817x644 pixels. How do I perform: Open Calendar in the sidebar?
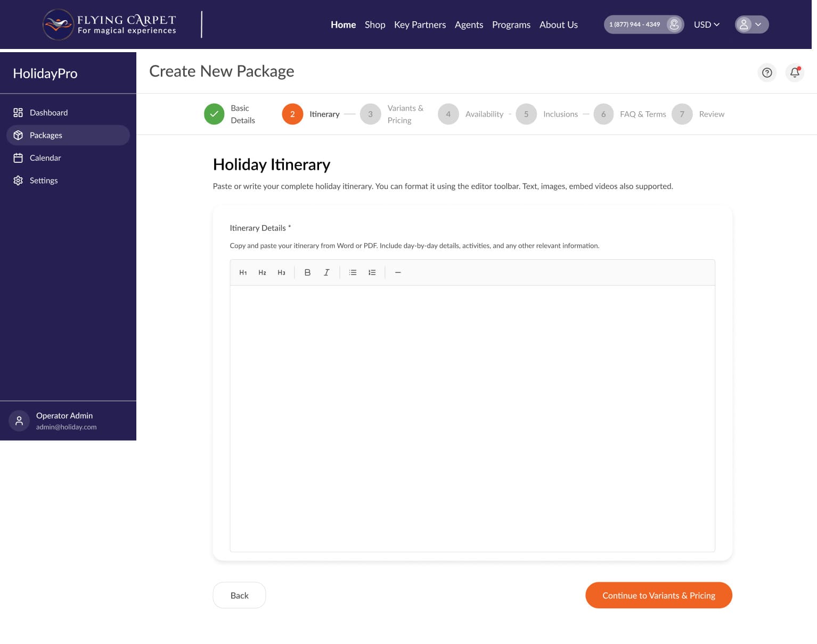[68, 158]
